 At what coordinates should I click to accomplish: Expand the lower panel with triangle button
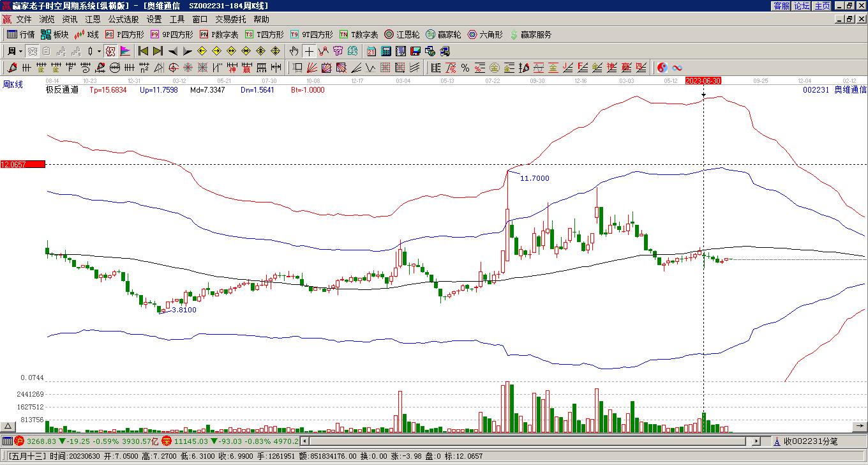[8, 426]
